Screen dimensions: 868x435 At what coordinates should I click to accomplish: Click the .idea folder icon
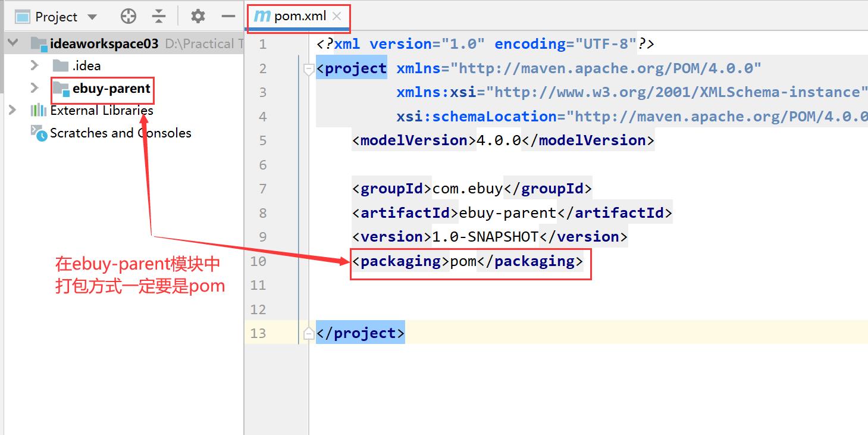point(60,65)
